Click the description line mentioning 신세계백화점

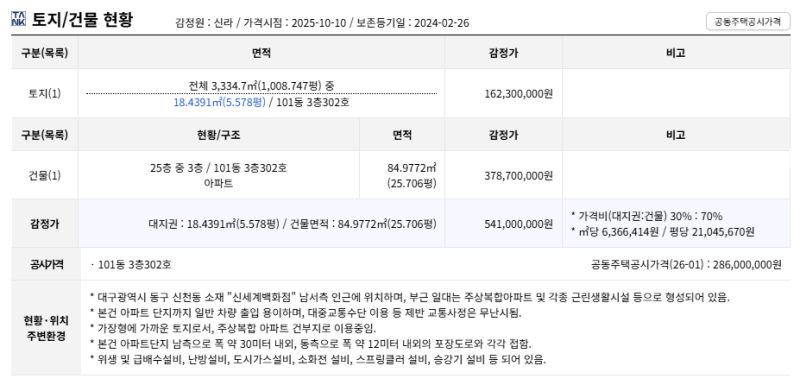pos(410,297)
